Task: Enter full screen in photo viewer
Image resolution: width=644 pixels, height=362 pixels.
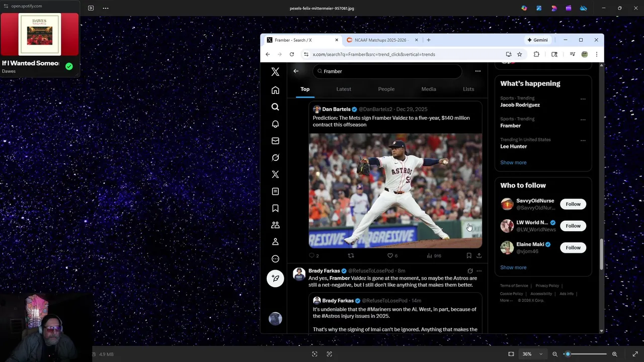Action: click(635, 354)
